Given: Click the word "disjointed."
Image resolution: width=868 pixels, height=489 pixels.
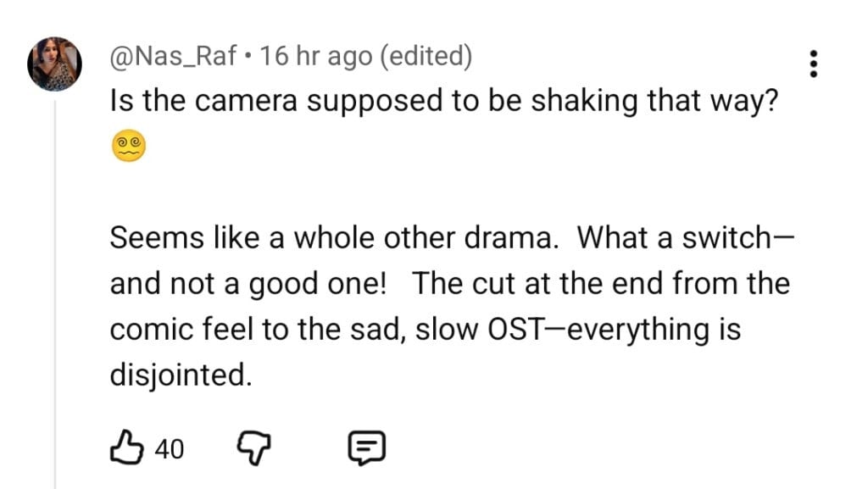Looking at the screenshot, I should 181,375.
